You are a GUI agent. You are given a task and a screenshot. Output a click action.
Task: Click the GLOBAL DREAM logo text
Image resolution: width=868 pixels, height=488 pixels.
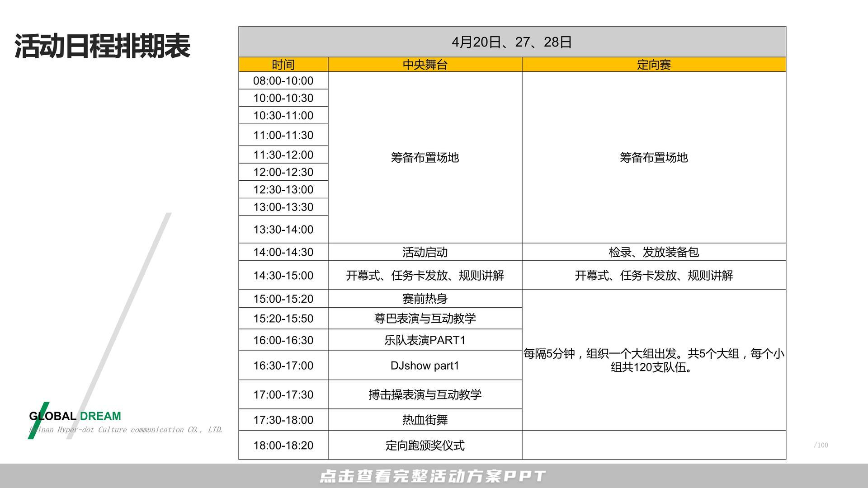(75, 416)
